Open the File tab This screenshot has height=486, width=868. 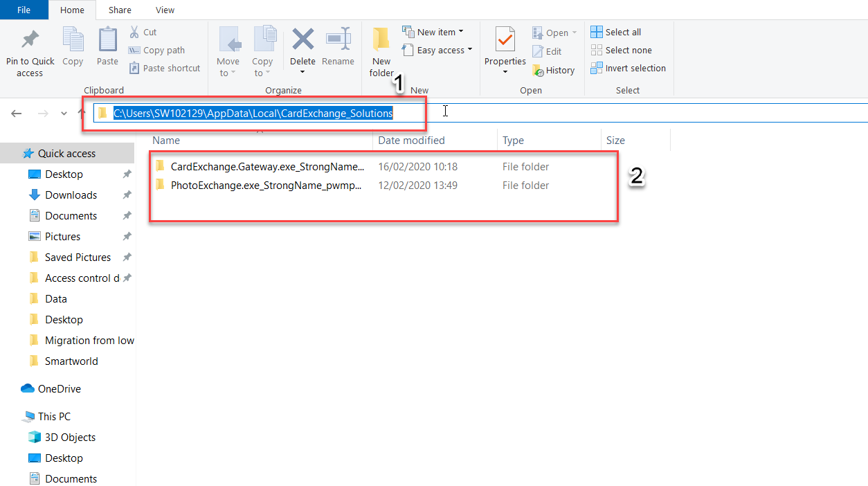[24, 10]
